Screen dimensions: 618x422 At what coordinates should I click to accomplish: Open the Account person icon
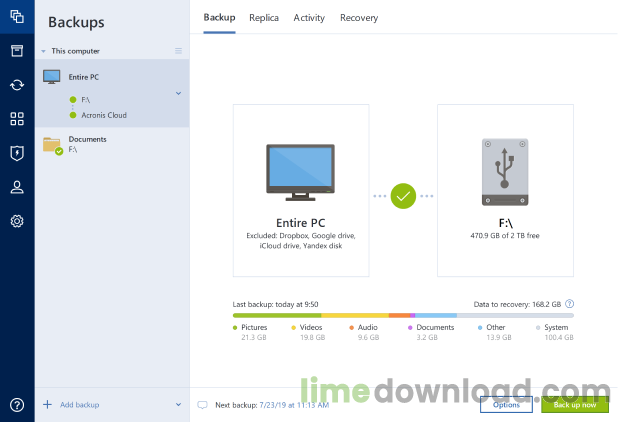17,187
